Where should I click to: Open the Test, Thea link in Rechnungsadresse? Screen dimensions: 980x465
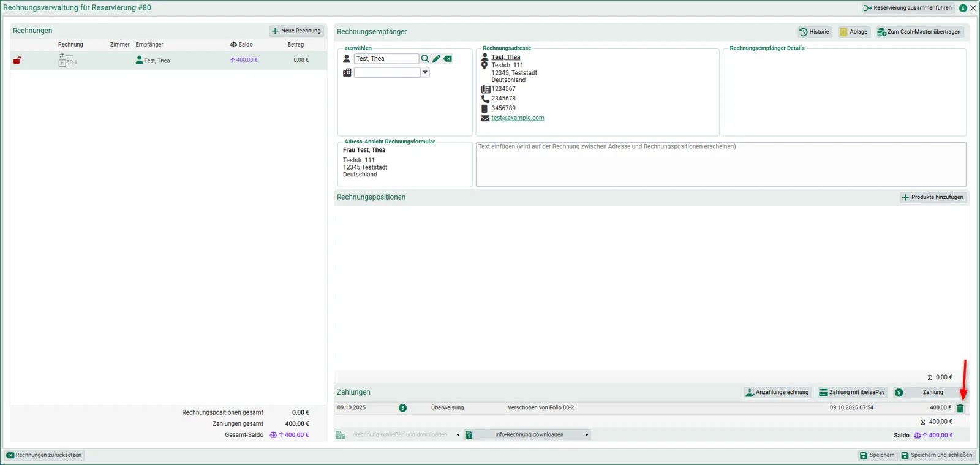pyautogui.click(x=506, y=57)
